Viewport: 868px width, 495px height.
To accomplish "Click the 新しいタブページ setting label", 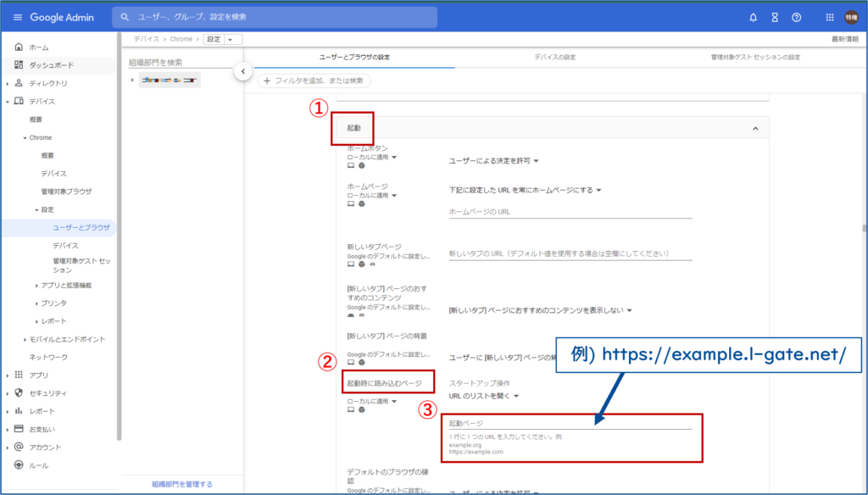I will pos(374,247).
